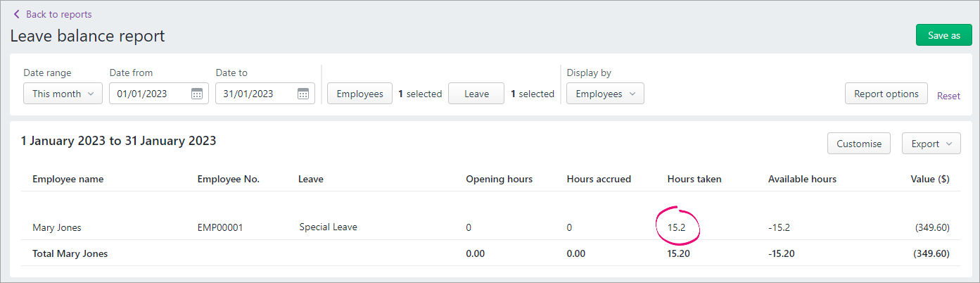Expand the Date range dropdown

coord(63,94)
